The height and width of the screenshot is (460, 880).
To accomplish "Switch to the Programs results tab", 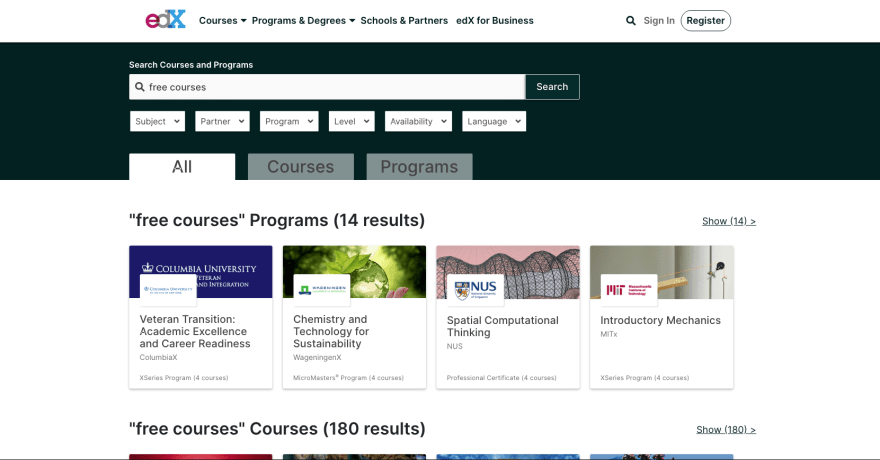I will [419, 167].
